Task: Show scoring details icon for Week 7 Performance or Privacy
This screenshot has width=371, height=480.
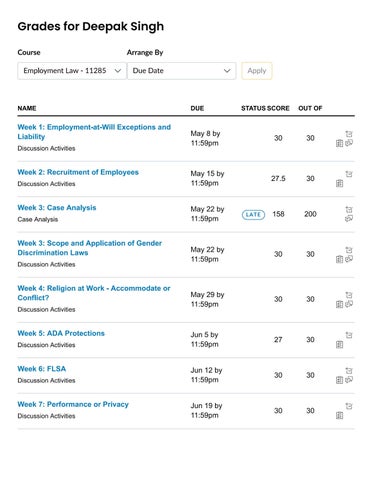Action: 349,406
